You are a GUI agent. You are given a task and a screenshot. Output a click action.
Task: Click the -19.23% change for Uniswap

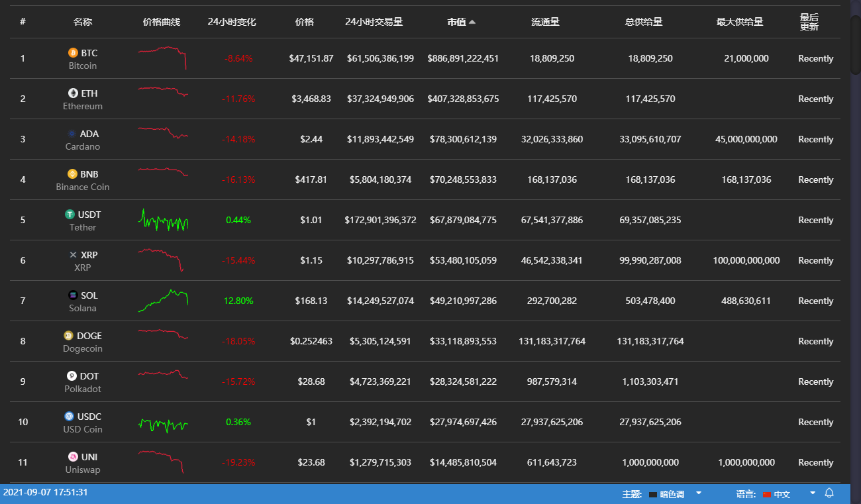point(238,462)
